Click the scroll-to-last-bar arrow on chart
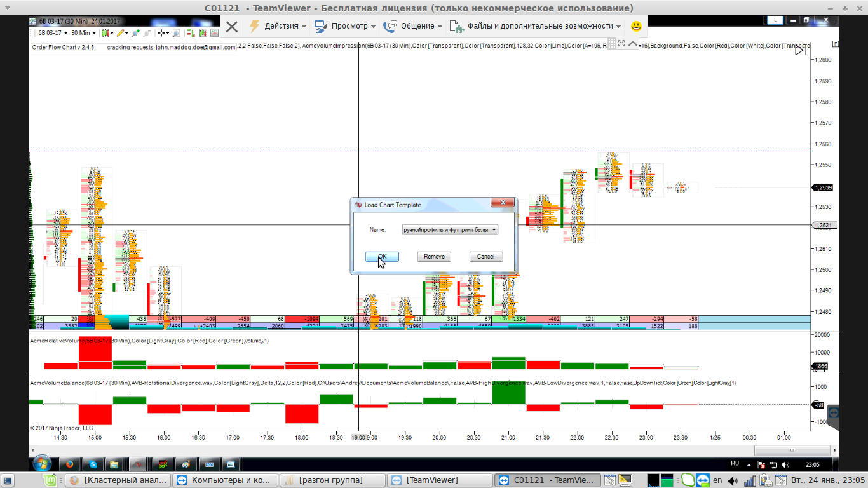The height and width of the screenshot is (488, 868). (x=800, y=50)
